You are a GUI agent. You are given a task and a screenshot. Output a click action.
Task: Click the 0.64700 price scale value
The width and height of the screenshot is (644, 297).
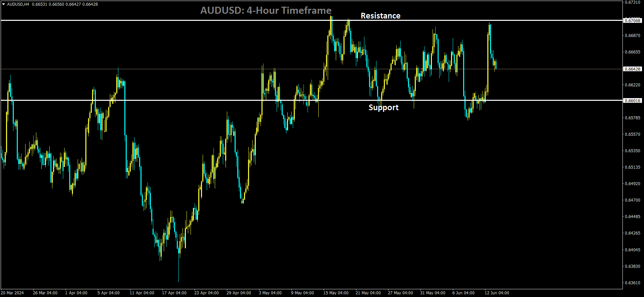(x=632, y=200)
